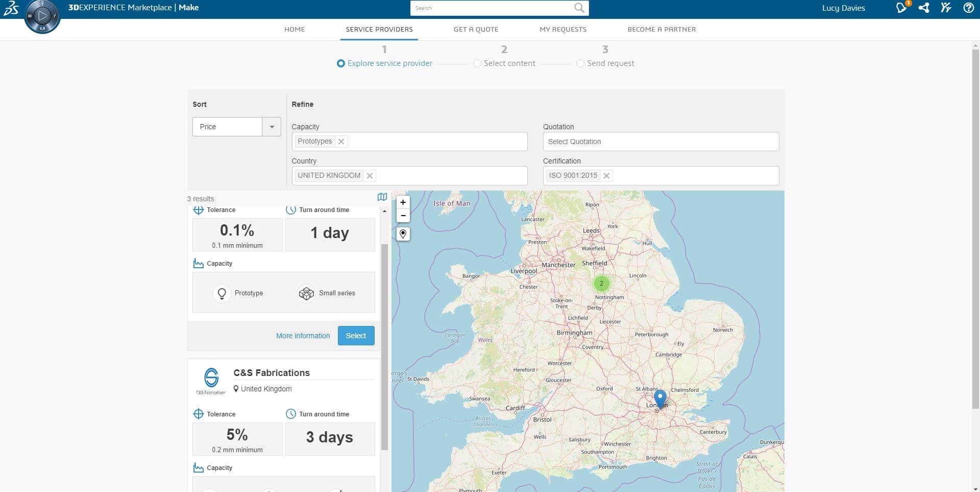The height and width of the screenshot is (492, 980).
Task: Open notifications icon with badge
Action: [x=902, y=8]
